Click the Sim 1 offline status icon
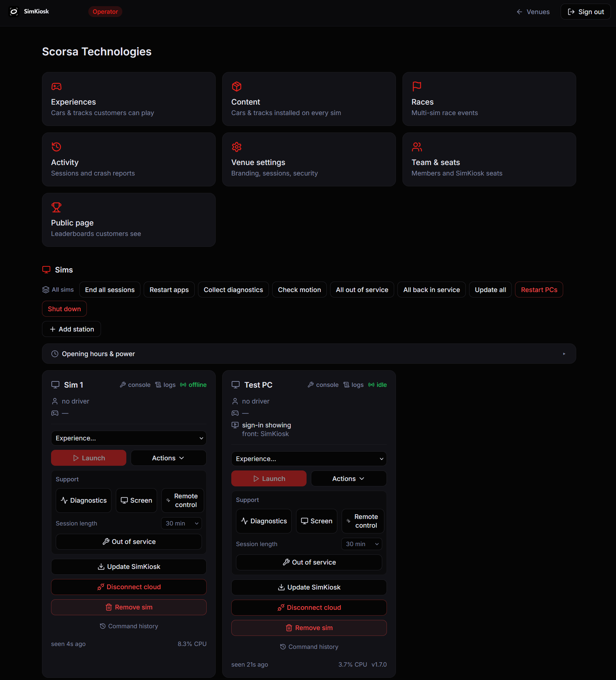Image resolution: width=616 pixels, height=680 pixels. 183,385
